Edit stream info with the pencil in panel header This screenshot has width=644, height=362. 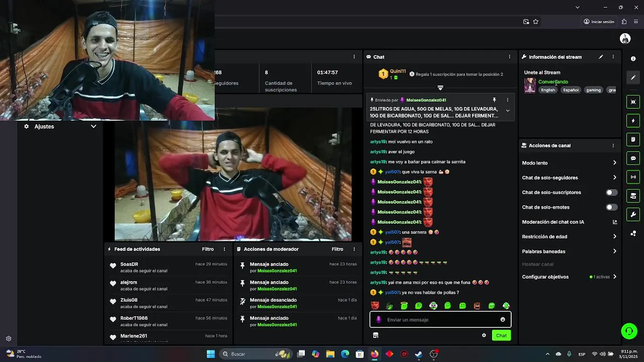coord(601,57)
